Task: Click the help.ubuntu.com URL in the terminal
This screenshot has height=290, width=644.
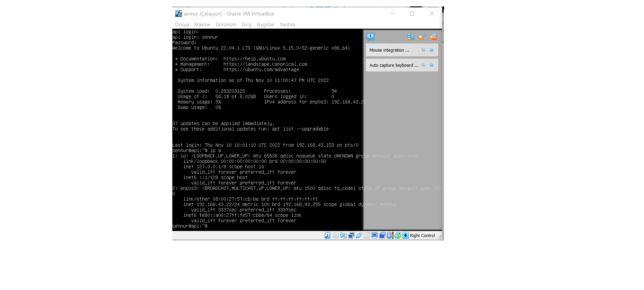Action: pos(255,59)
